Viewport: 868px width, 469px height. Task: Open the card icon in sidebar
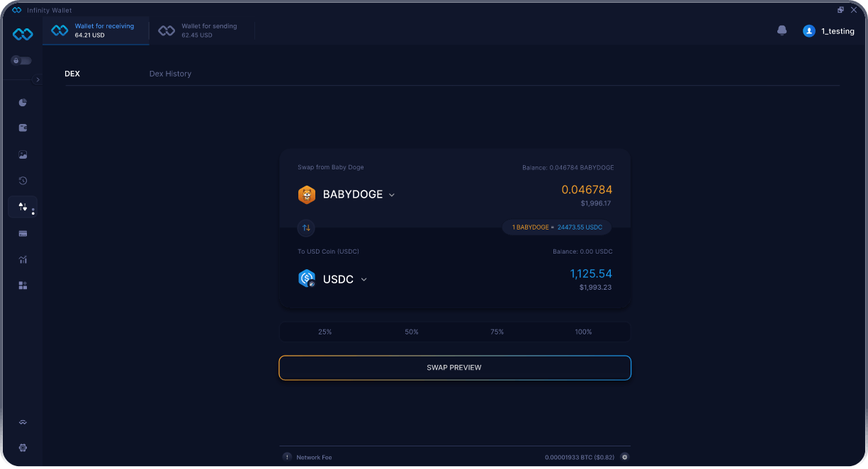pyautogui.click(x=23, y=233)
